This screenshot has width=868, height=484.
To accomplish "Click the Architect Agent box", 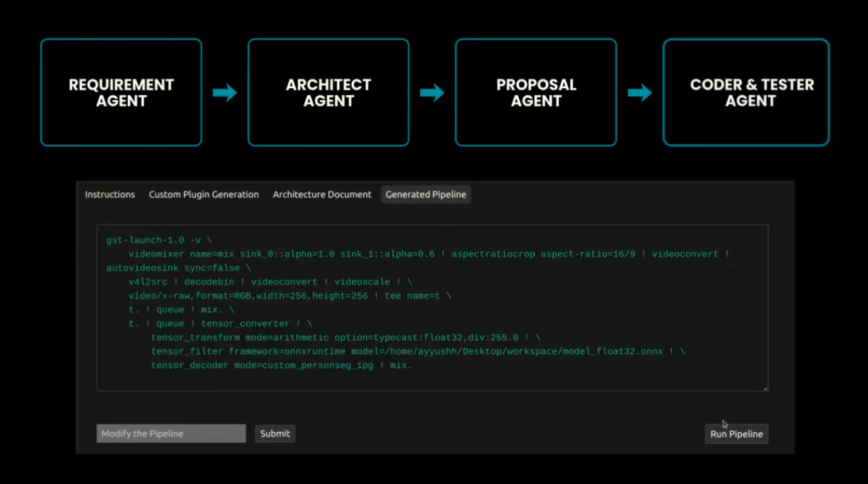I will coord(329,93).
